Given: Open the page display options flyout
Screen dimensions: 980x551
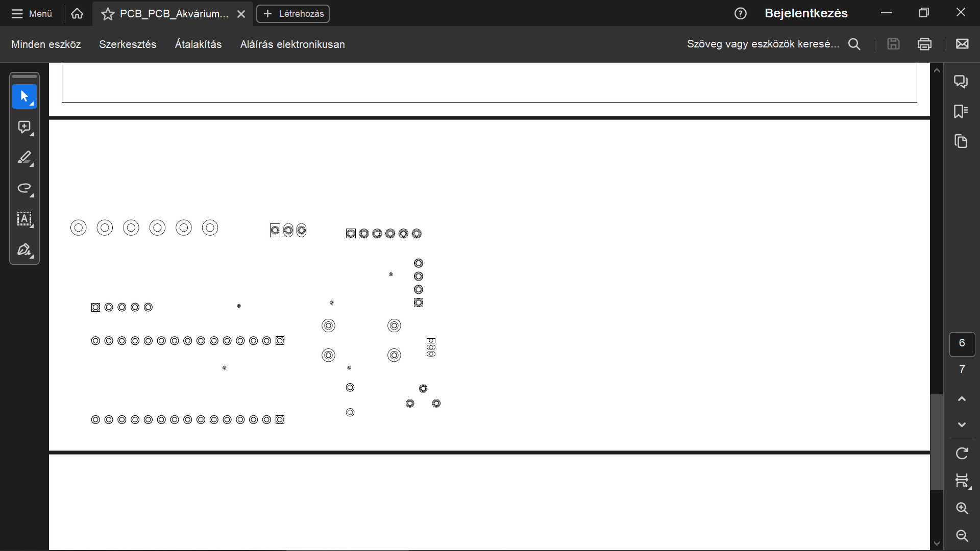Looking at the screenshot, I should [x=962, y=481].
